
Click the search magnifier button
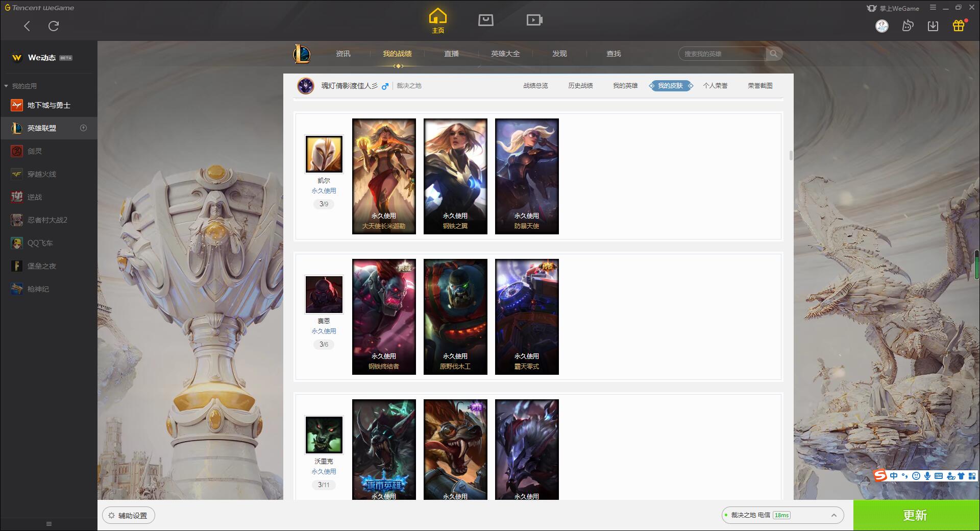[774, 54]
